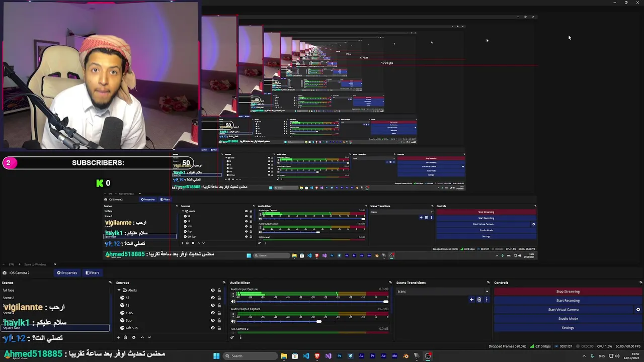The image size is (644, 362).
Task: Remove the selected source
Action: pos(126,337)
